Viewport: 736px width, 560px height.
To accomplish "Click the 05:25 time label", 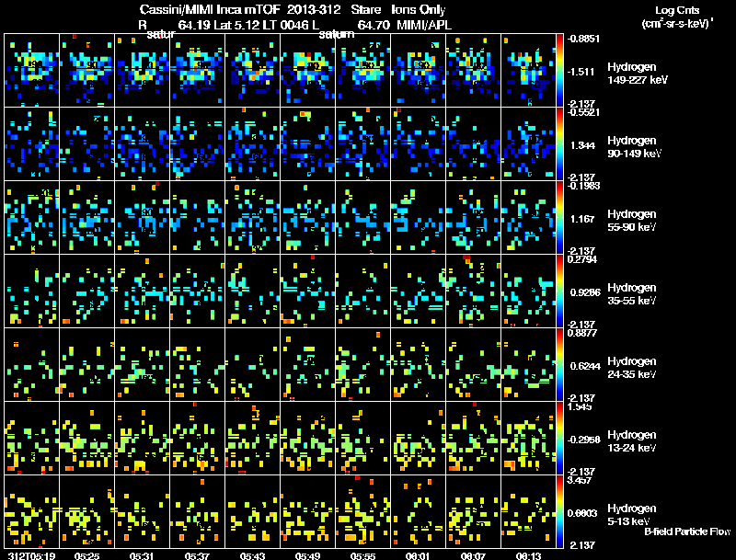I will coord(86,555).
